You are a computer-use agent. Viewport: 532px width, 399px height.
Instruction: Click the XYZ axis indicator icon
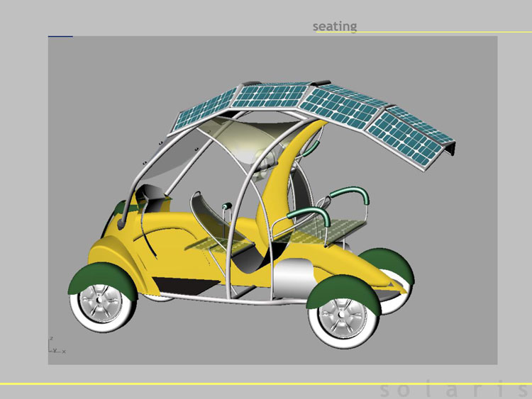(x=56, y=345)
